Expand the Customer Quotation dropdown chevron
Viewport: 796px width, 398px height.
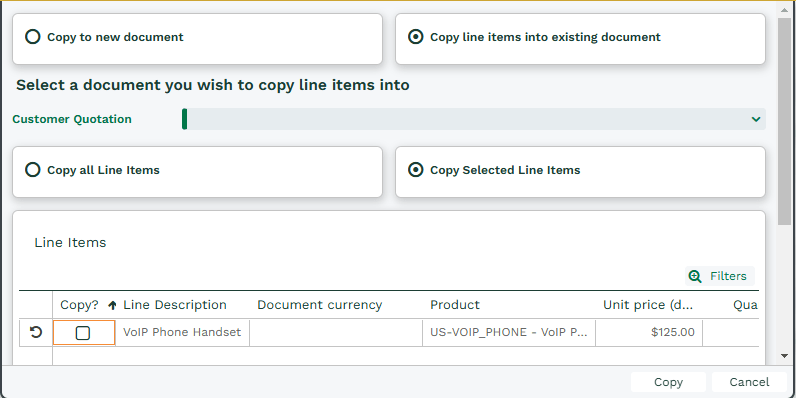pyautogui.click(x=756, y=119)
